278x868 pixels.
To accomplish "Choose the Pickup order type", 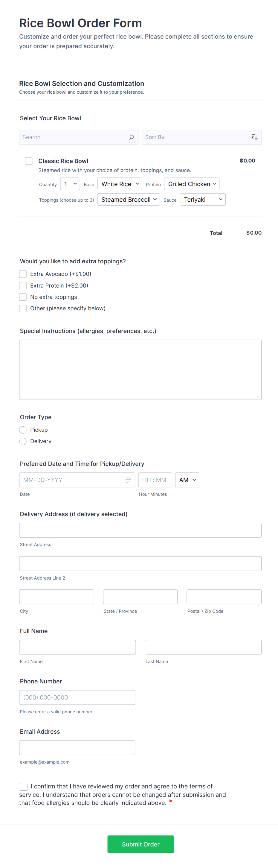I will point(23,430).
